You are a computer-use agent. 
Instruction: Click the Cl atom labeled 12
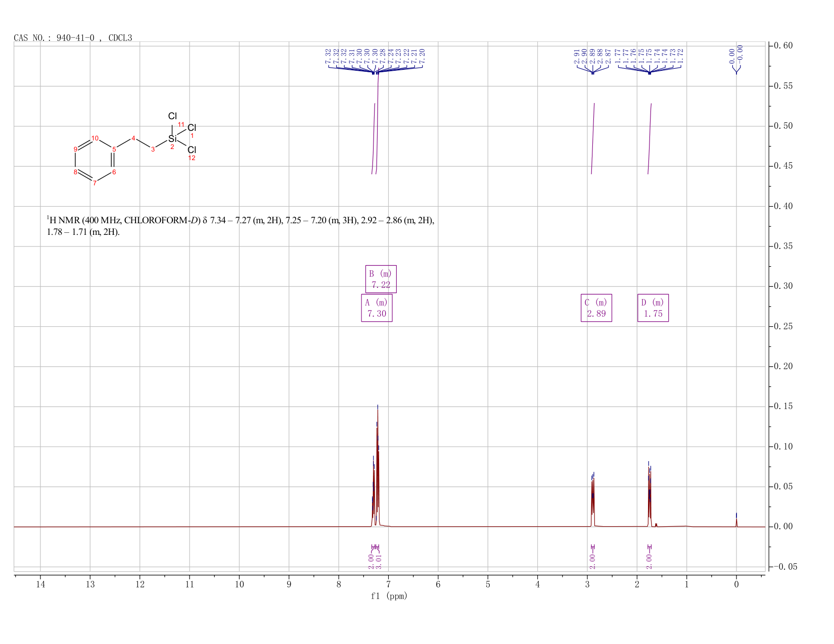click(192, 150)
